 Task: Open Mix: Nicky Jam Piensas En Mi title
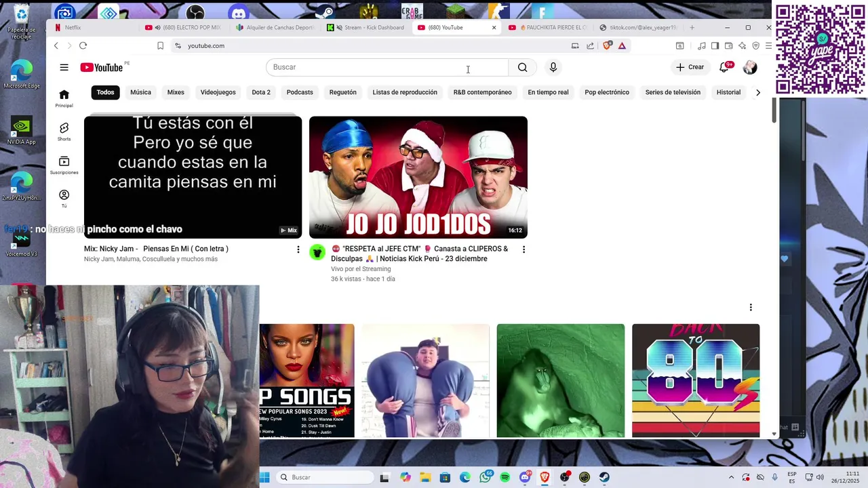pyautogui.click(x=156, y=249)
